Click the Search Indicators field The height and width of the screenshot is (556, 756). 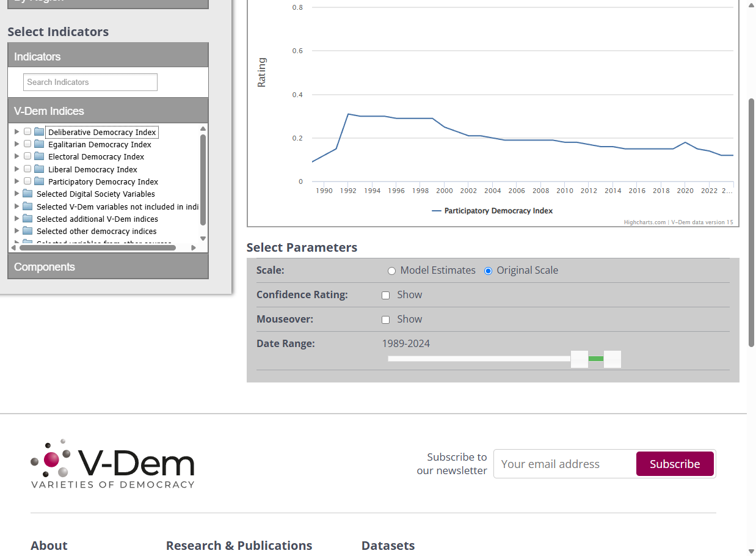pos(90,82)
